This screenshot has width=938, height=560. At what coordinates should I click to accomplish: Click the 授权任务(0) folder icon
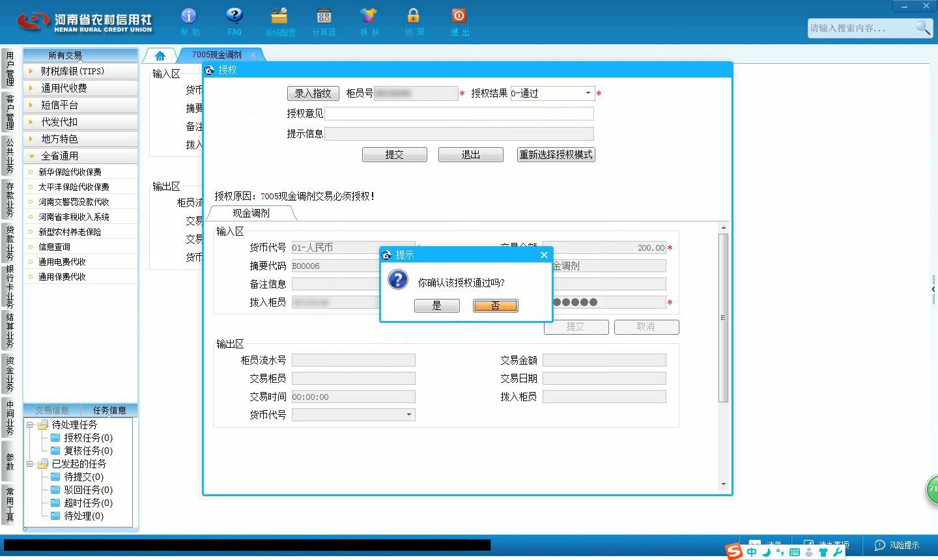point(55,438)
